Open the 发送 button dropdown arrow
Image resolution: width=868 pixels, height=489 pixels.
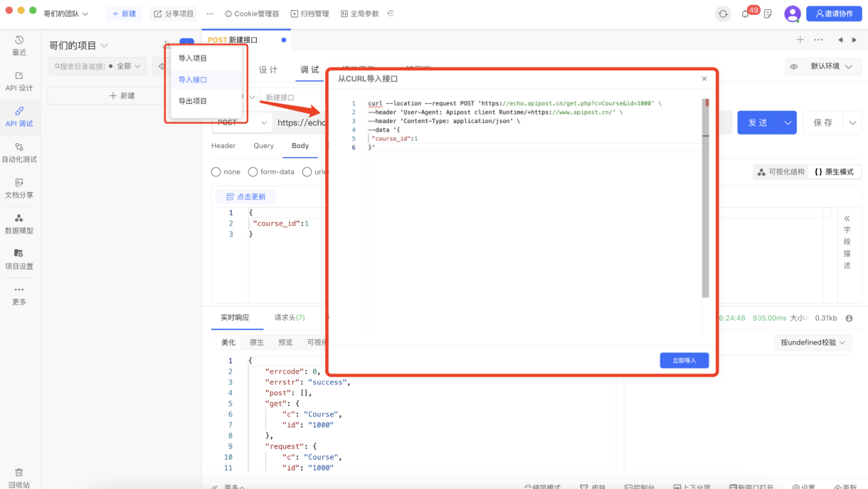point(788,123)
